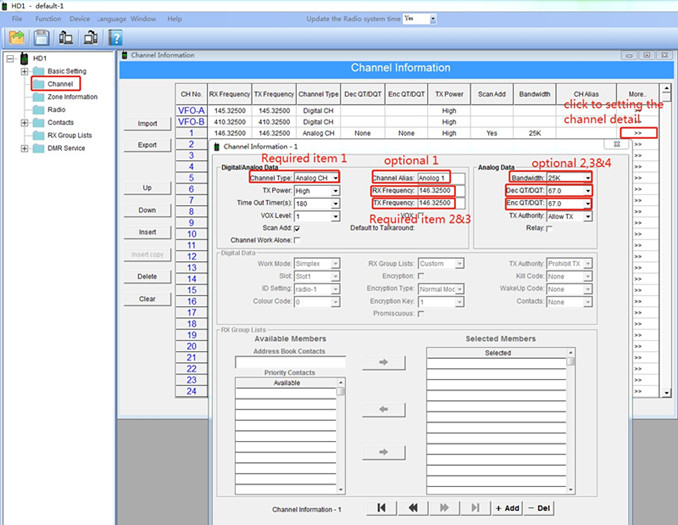Toggle the Relay checkbox

(549, 228)
